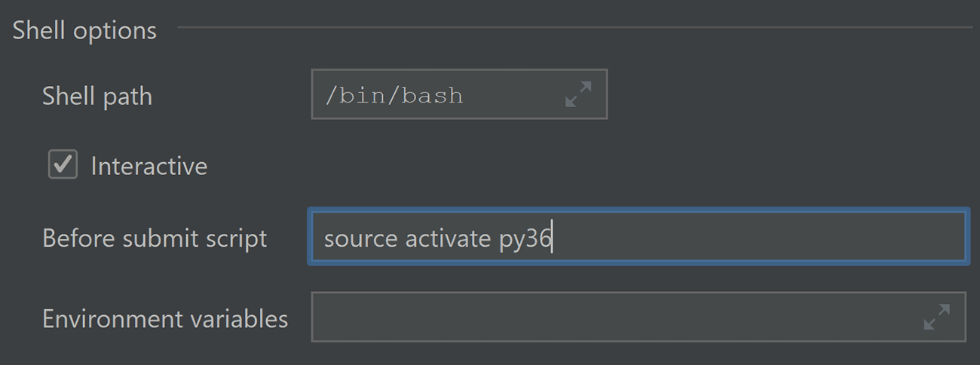Click blank area after /bin/bash text
The image size is (980, 365).
pyautogui.click(x=513, y=94)
